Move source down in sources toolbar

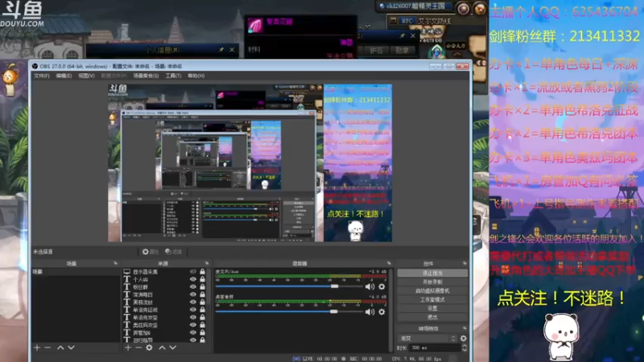(172, 348)
